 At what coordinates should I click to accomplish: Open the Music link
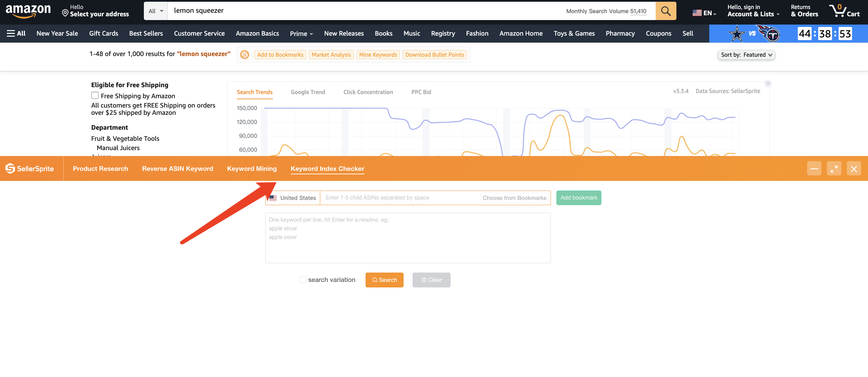tap(412, 34)
